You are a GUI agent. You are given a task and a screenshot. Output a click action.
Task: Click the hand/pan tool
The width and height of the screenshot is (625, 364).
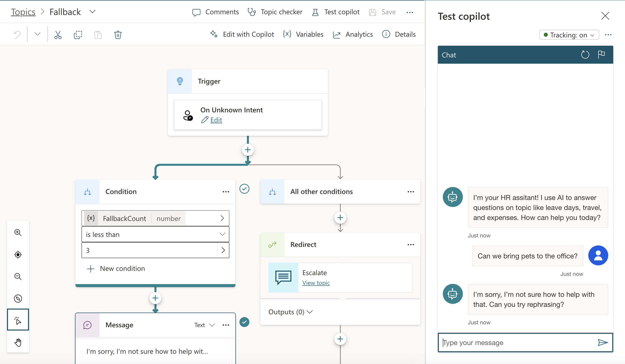click(18, 342)
